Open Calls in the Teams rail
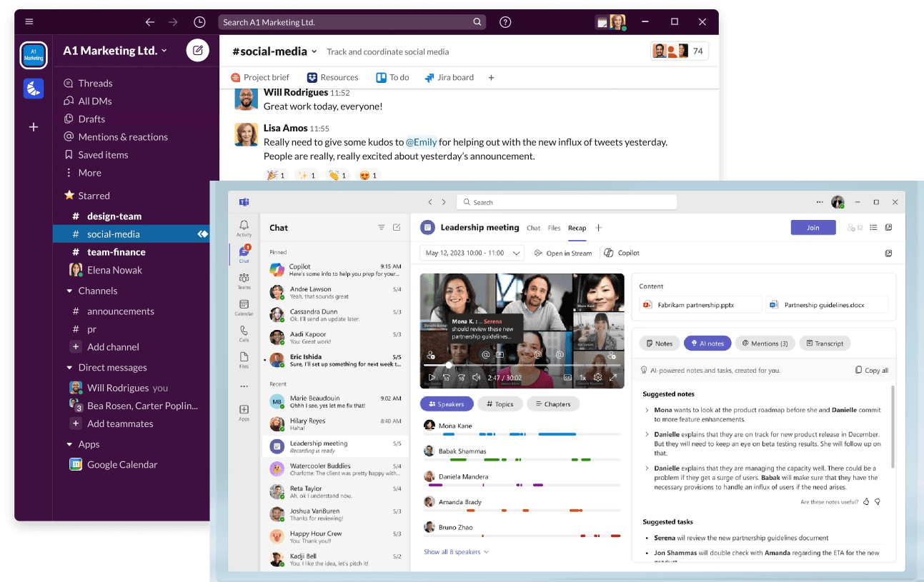This screenshot has height=582, width=924. (244, 333)
